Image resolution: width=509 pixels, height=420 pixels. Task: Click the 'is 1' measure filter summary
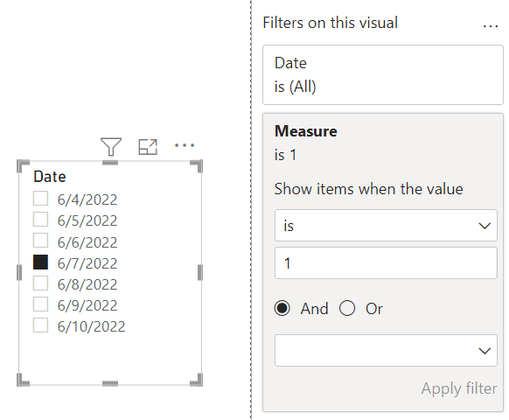pos(285,155)
